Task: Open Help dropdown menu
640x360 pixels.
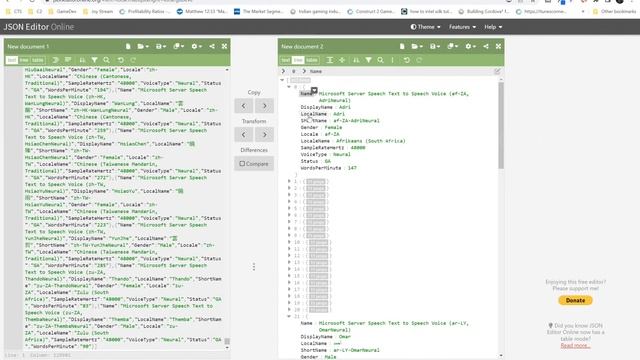Action: pos(493,27)
